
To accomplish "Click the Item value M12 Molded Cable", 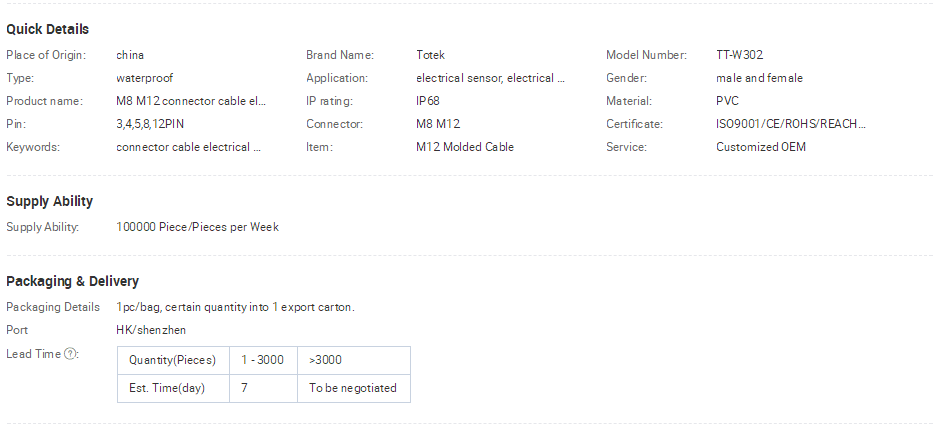I will (x=465, y=147).
